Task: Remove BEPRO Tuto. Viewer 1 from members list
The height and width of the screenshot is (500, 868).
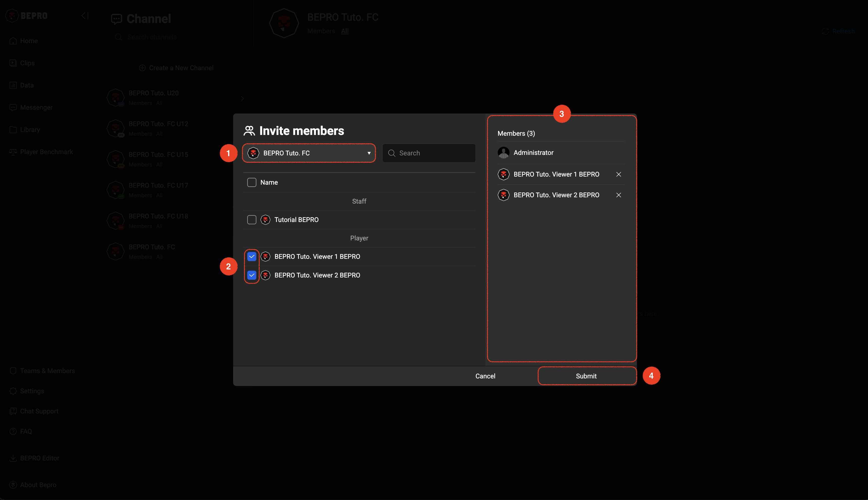Action: coord(618,175)
